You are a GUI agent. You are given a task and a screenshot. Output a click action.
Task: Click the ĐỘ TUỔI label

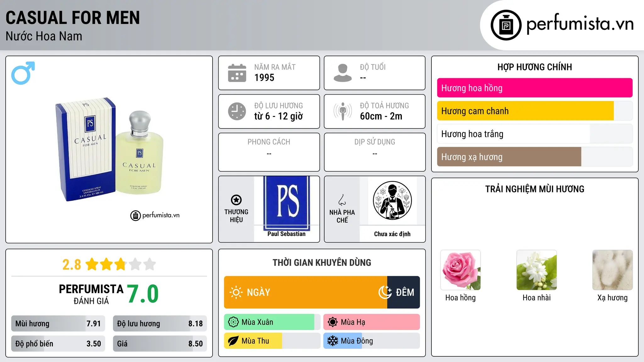point(373,67)
